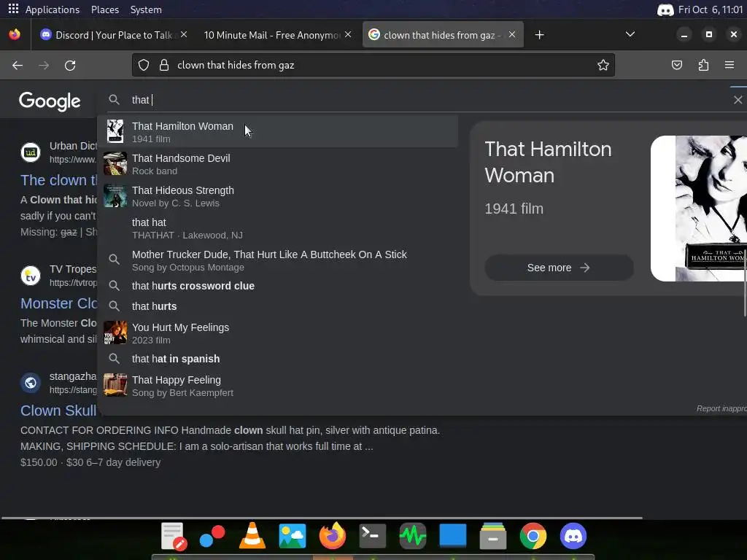The width and height of the screenshot is (747, 560).
Task: Clear the search box with the X
Action: [738, 100]
